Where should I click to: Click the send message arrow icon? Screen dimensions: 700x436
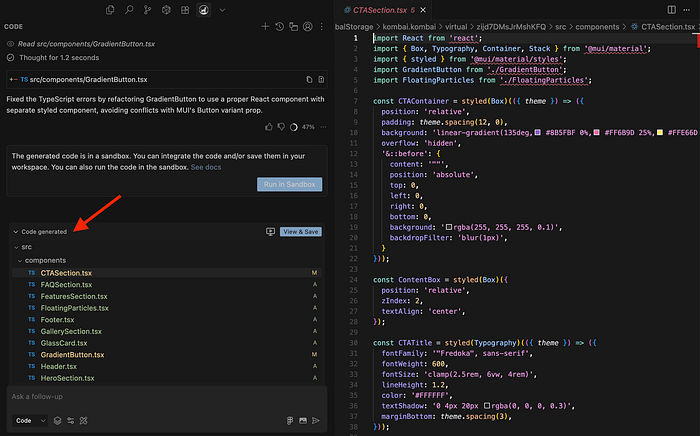click(x=317, y=421)
